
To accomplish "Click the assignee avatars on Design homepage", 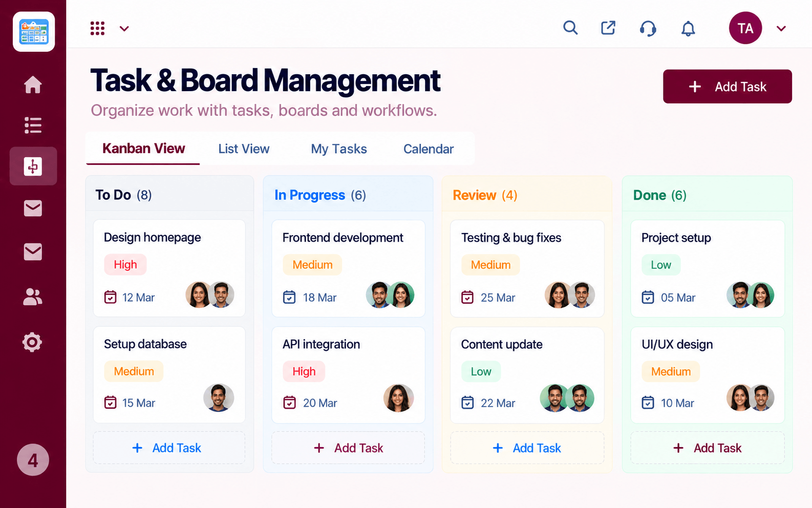I will [210, 294].
